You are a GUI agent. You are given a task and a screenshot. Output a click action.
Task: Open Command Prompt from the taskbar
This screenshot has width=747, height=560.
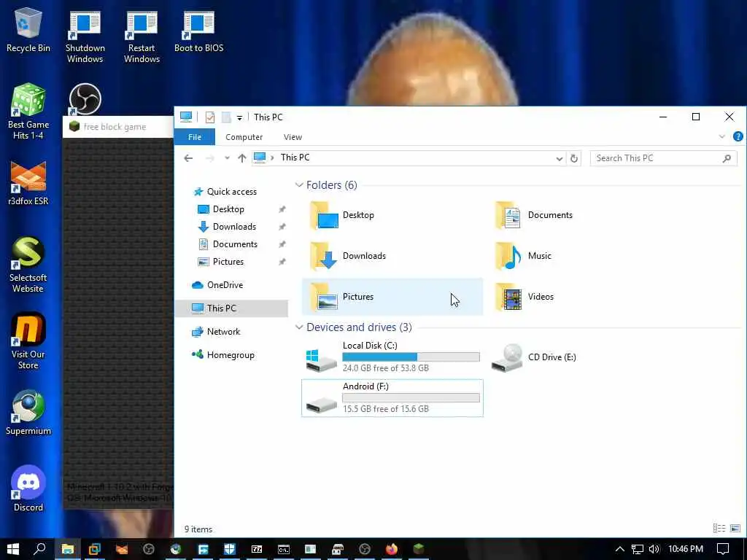(284, 549)
